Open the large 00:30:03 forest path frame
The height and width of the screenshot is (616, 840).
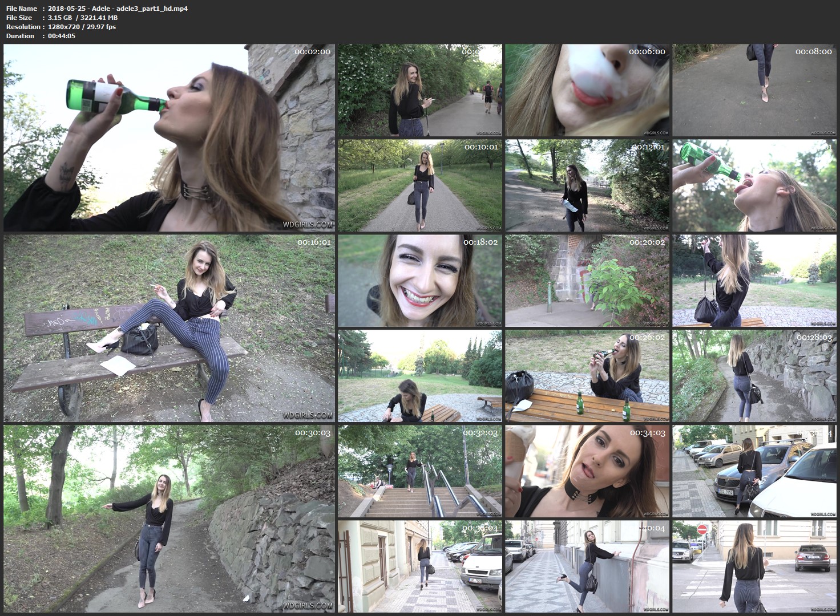(x=169, y=518)
